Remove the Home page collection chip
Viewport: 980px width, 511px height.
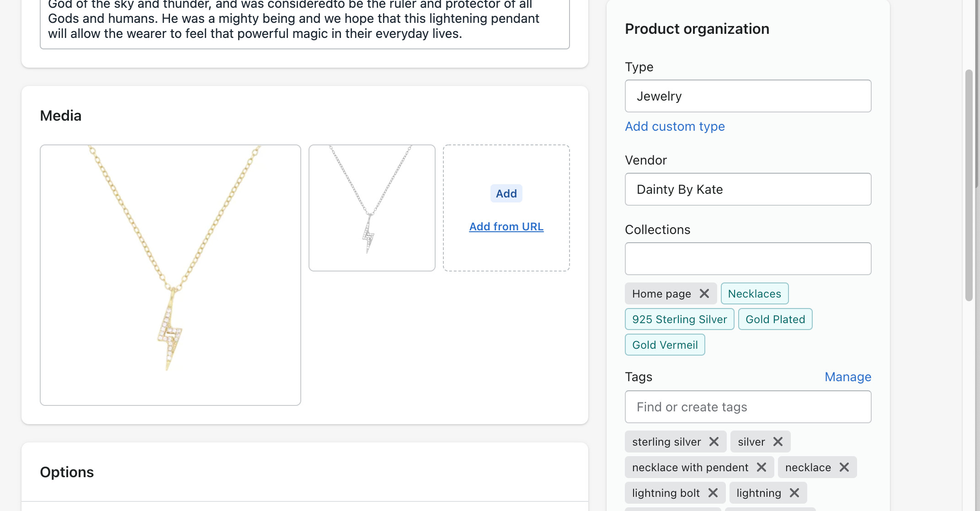coord(704,293)
